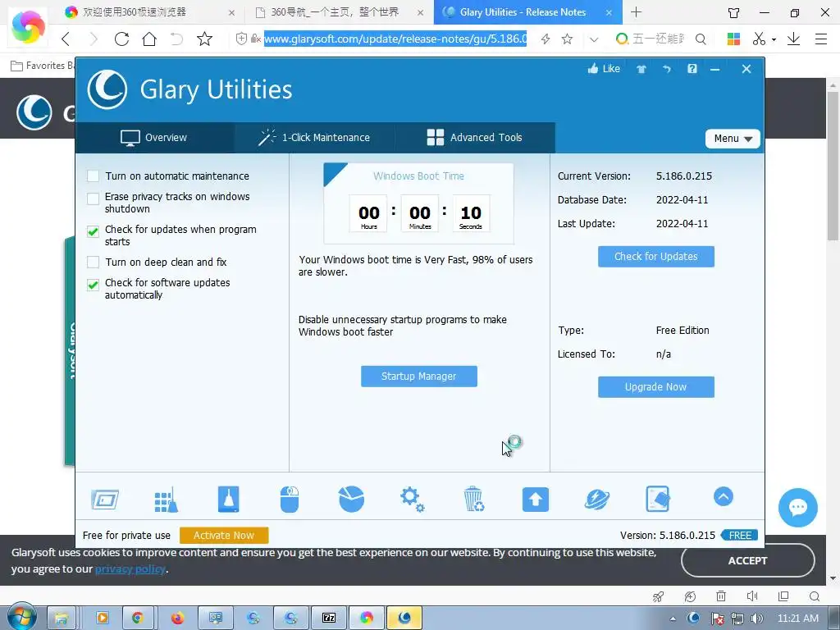Open Chrome from the taskbar

click(x=138, y=618)
